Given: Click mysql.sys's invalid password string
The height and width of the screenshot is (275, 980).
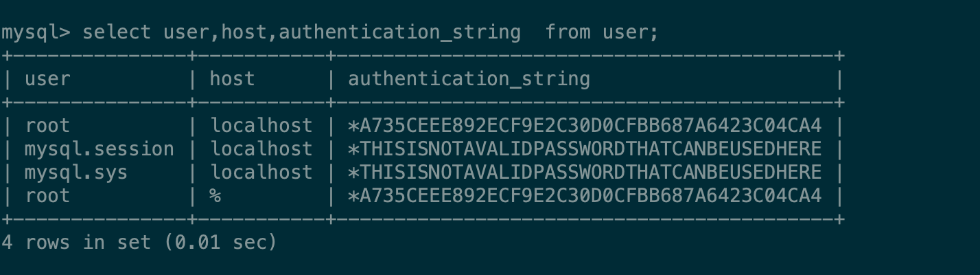Looking at the screenshot, I should click(585, 173).
